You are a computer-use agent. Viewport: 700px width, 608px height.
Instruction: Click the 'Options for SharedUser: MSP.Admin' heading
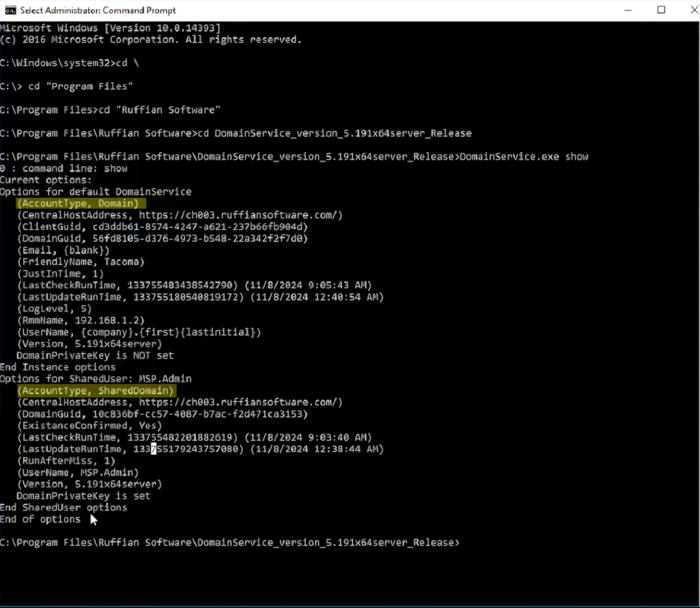pos(96,379)
